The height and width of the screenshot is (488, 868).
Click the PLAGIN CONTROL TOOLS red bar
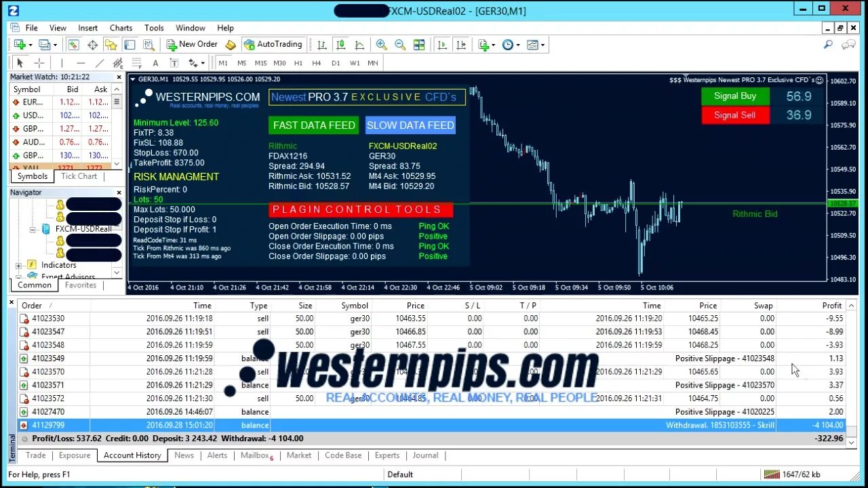[x=361, y=209]
